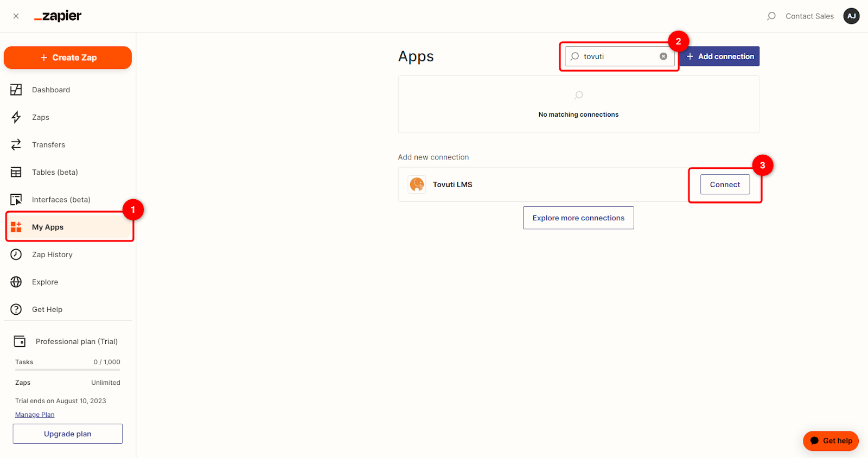Click the app search field containing tovuti

click(620, 56)
